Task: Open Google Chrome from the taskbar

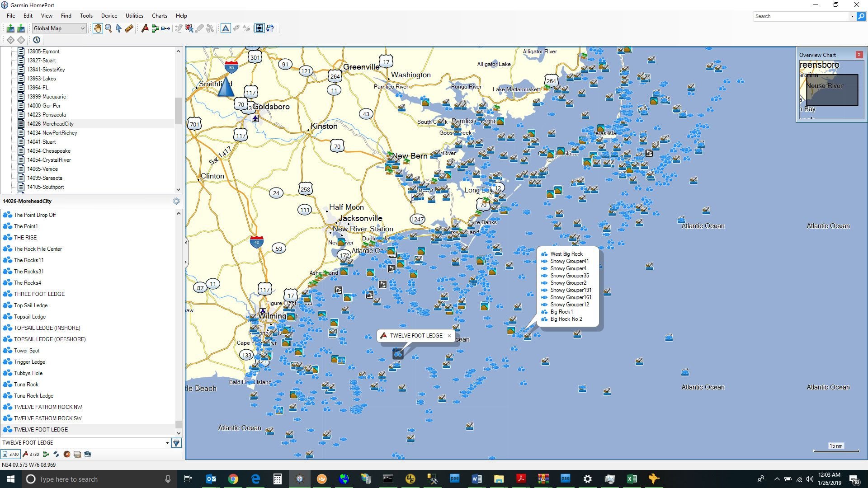Action: [x=233, y=479]
